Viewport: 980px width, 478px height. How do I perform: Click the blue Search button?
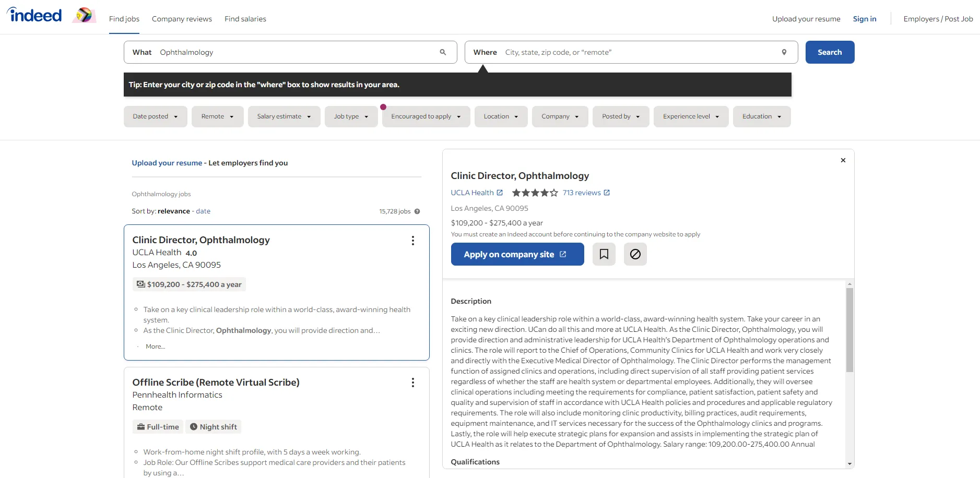pyautogui.click(x=830, y=52)
